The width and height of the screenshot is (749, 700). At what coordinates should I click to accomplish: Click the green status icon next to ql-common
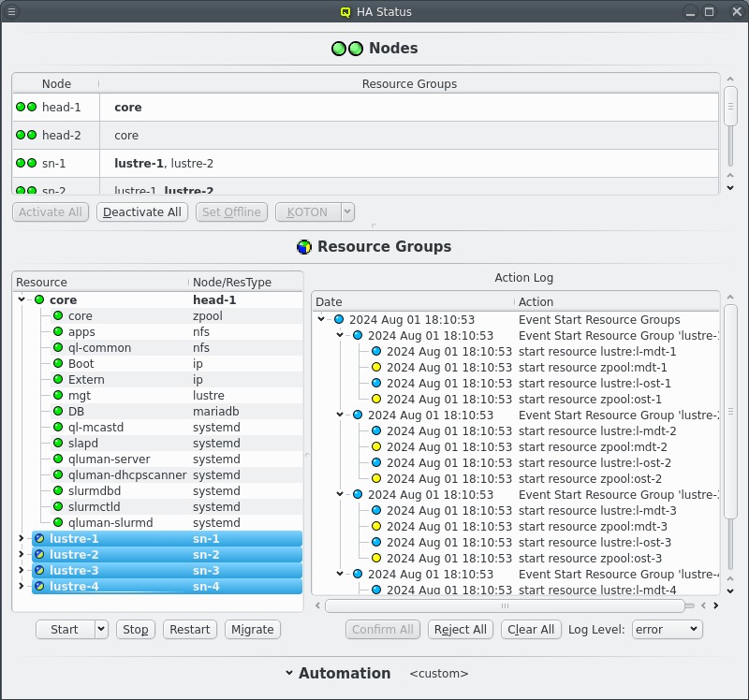coord(58,347)
